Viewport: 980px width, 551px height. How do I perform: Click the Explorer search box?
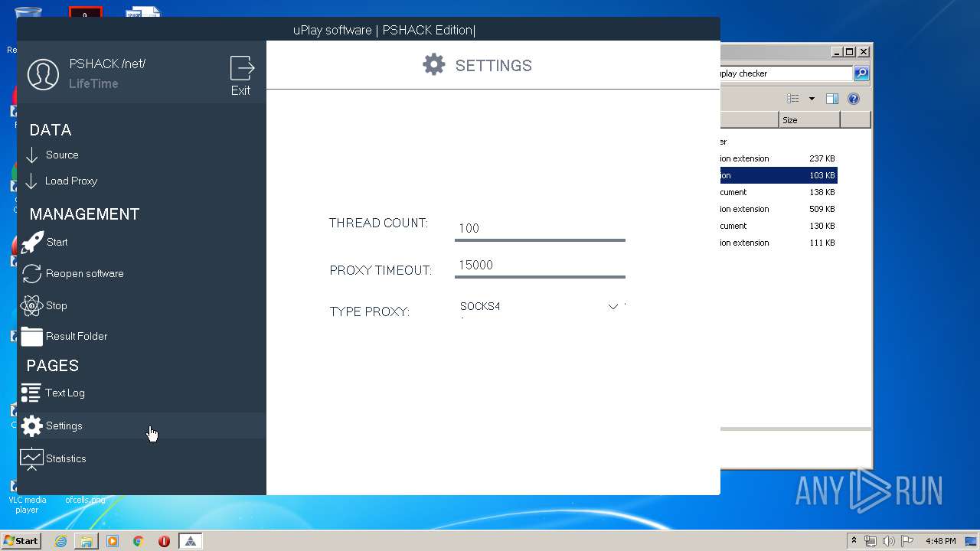(x=786, y=73)
